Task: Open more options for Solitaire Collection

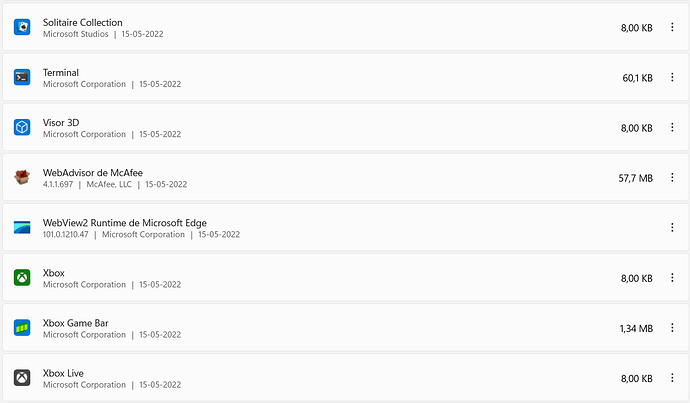Action: tap(672, 27)
